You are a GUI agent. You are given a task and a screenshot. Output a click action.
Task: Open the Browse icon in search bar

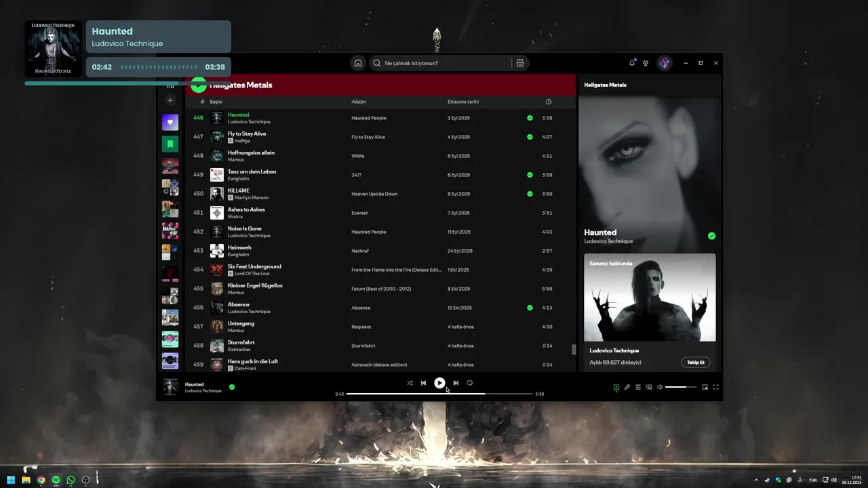[x=520, y=63]
